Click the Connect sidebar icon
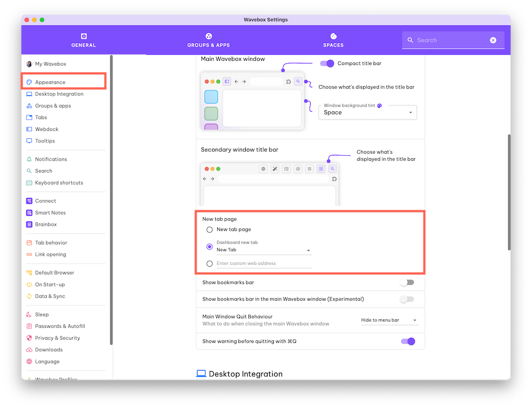The height and width of the screenshot is (408, 532). pos(29,201)
